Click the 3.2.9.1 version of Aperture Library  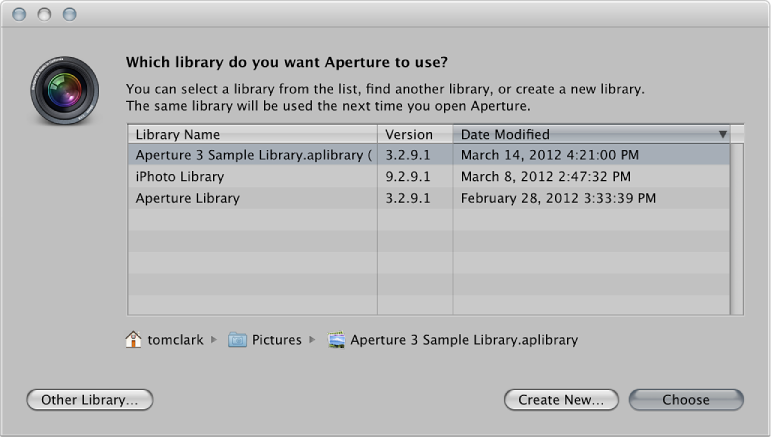click(x=408, y=198)
